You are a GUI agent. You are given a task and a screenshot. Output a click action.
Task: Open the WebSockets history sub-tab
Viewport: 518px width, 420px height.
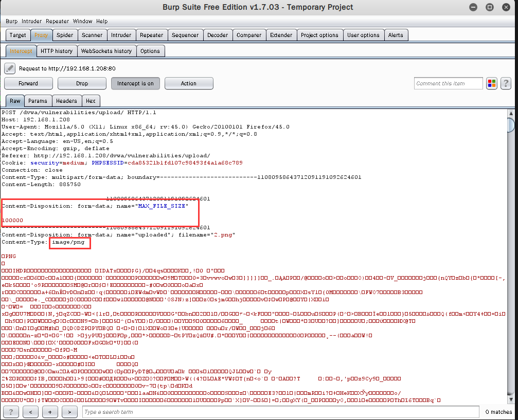(106, 51)
